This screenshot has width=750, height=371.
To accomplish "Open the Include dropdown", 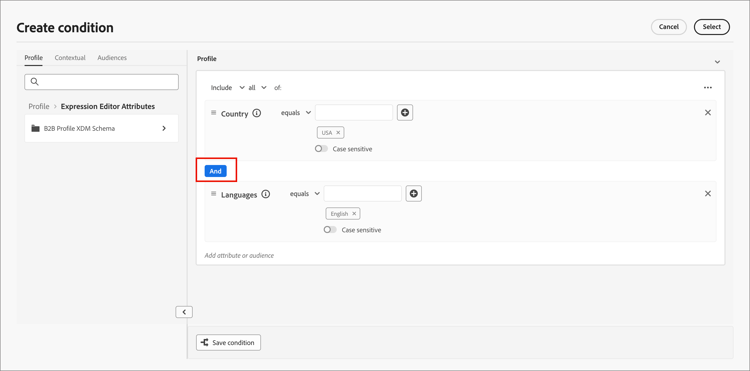I will click(x=228, y=87).
